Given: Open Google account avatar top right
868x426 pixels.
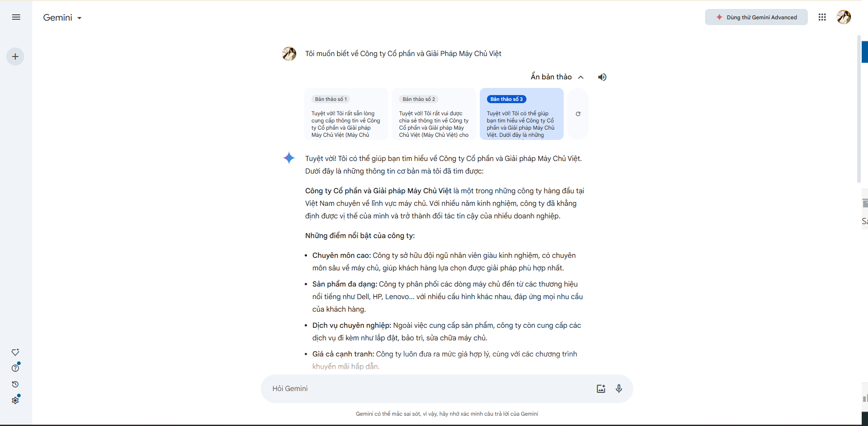Looking at the screenshot, I should pos(844,17).
